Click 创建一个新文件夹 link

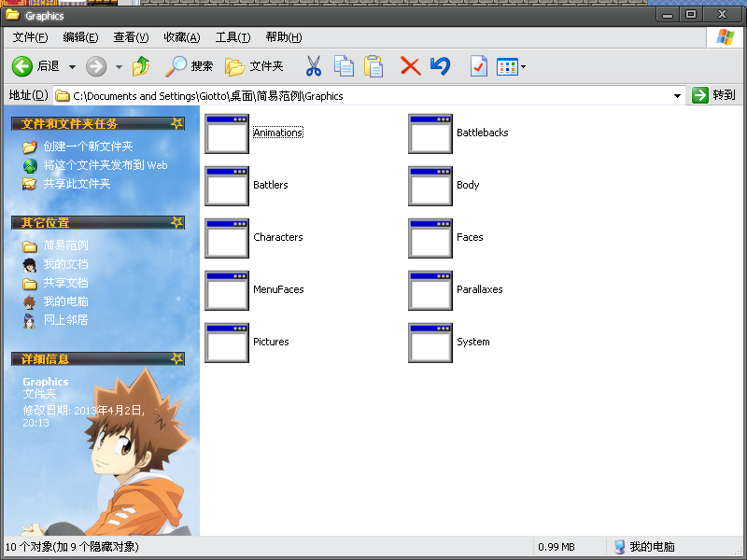coord(88,147)
